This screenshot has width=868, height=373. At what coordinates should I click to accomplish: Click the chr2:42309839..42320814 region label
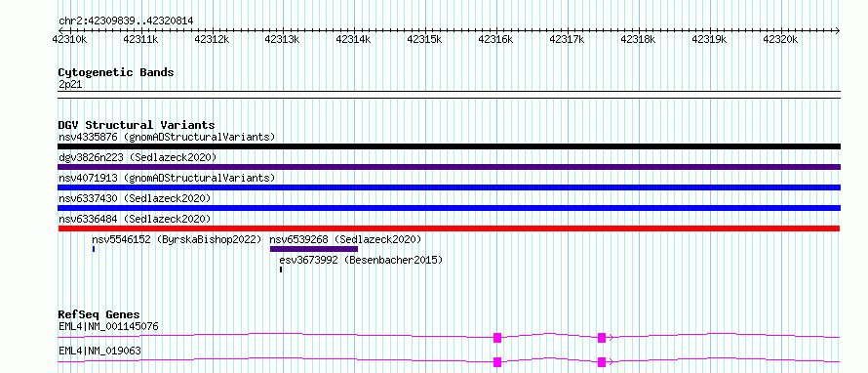tap(126, 21)
